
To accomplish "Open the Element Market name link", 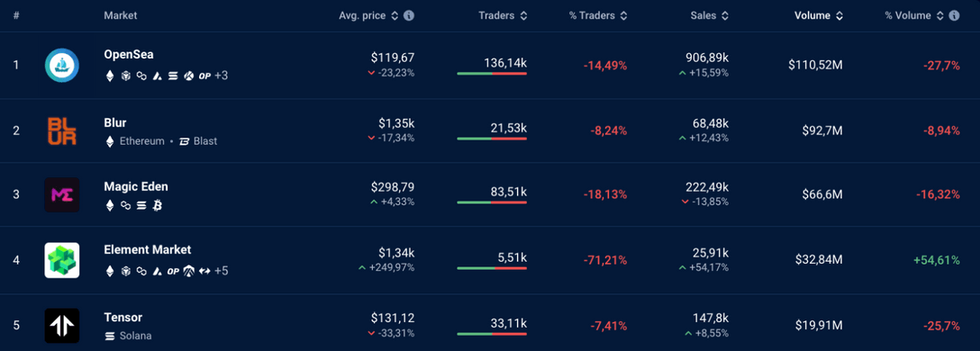I will pyautogui.click(x=148, y=250).
